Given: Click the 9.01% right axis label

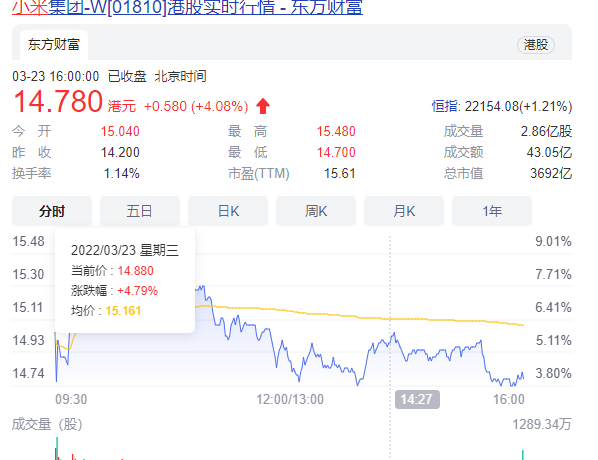Looking at the screenshot, I should tap(553, 241).
